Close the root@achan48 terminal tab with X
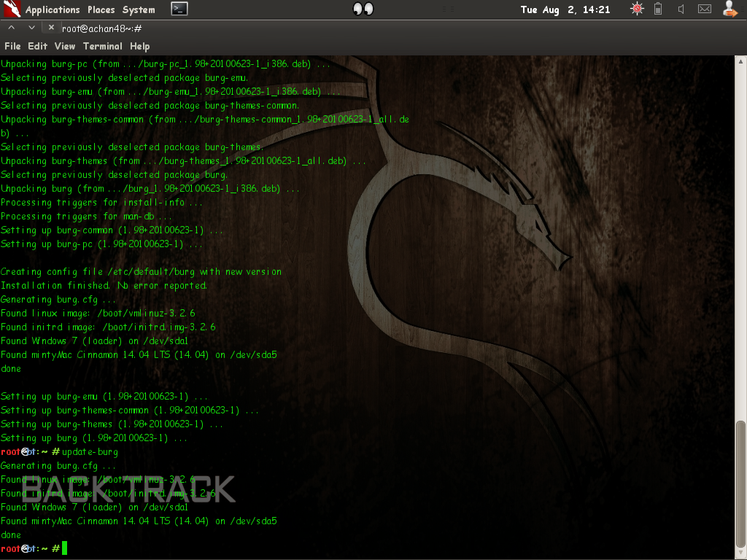 (x=50, y=26)
